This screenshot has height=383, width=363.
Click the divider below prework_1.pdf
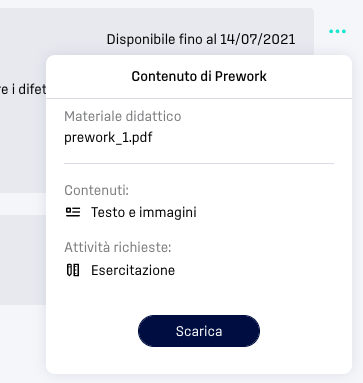coord(199,163)
